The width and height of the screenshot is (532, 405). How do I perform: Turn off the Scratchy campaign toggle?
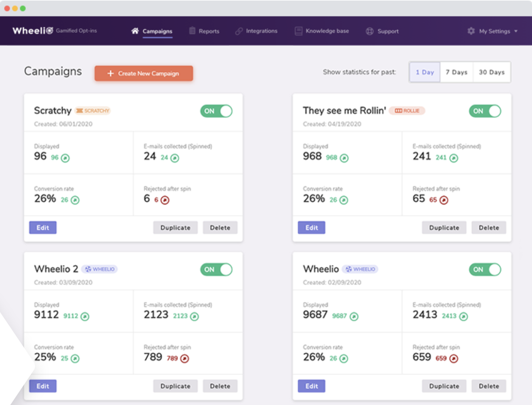point(217,111)
